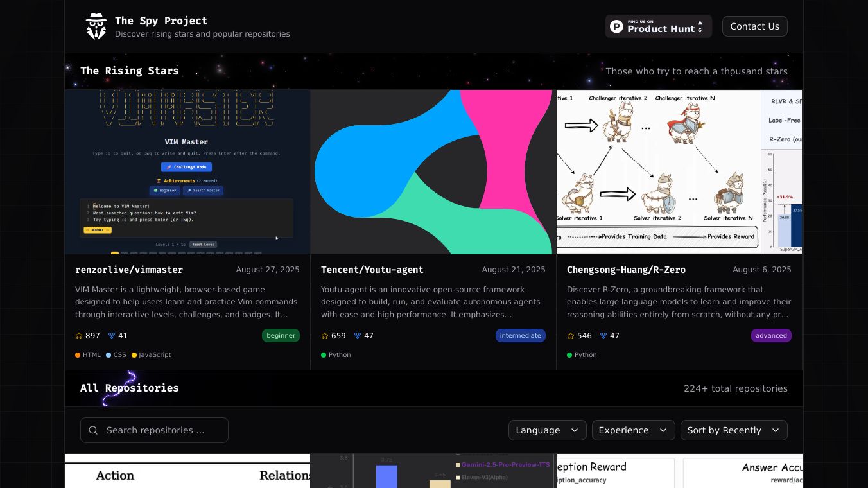Click the yellow JavaScript language dot

click(x=134, y=355)
